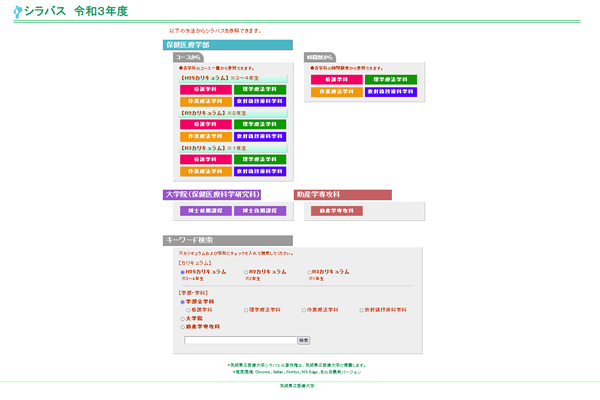Open 理学療法学科 under H25カリキュラム courses
Viewport: 600px width, 400px height.
coord(260,90)
